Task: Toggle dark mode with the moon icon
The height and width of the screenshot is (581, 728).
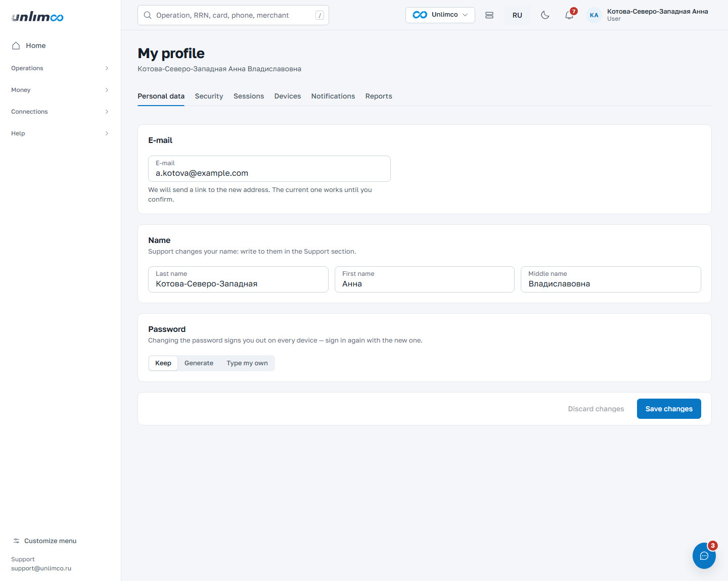Action: [x=545, y=15]
